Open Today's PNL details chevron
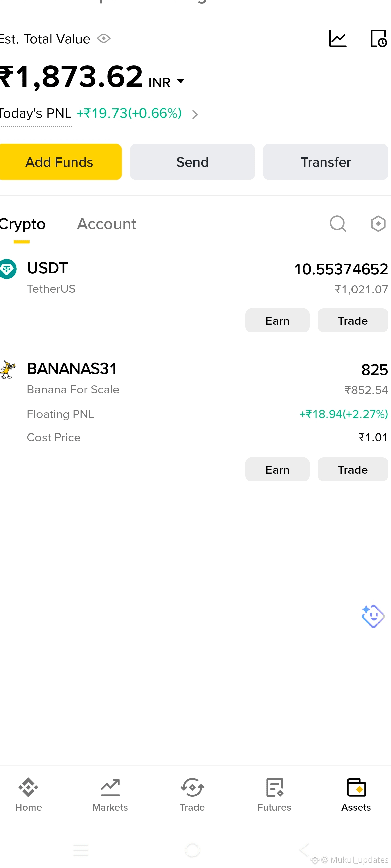The width and height of the screenshot is (391, 868). tap(194, 115)
